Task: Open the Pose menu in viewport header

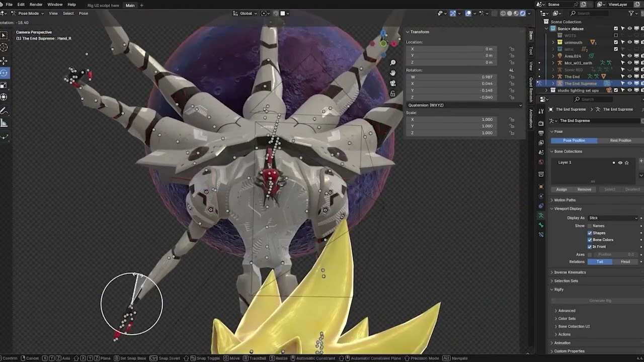Action: [x=84, y=14]
